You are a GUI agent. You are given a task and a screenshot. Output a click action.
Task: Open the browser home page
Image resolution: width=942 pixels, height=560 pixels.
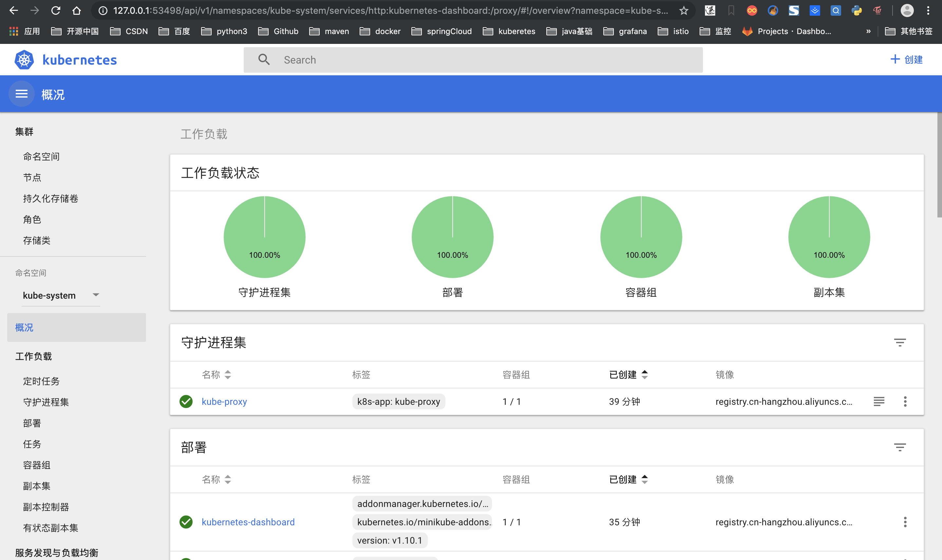(77, 10)
